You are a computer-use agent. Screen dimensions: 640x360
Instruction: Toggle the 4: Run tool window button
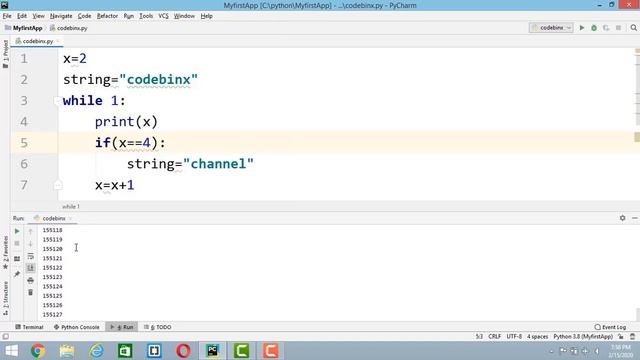122,327
